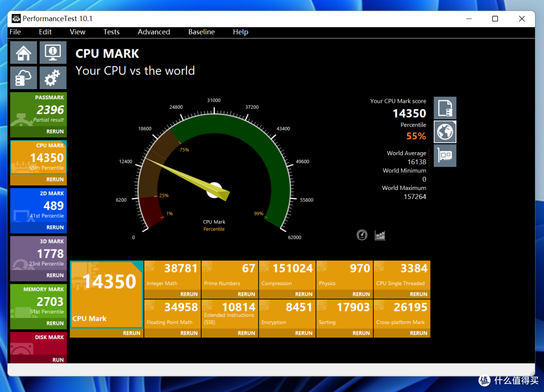Open the world comparison globe icon
Image resolution: width=544 pixels, height=392 pixels.
(x=445, y=132)
